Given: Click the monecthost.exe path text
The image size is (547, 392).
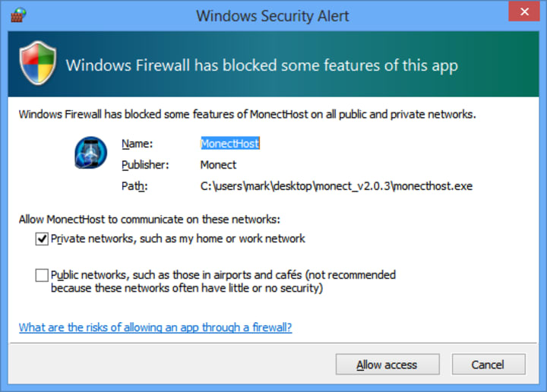Looking at the screenshot, I should pos(336,185).
